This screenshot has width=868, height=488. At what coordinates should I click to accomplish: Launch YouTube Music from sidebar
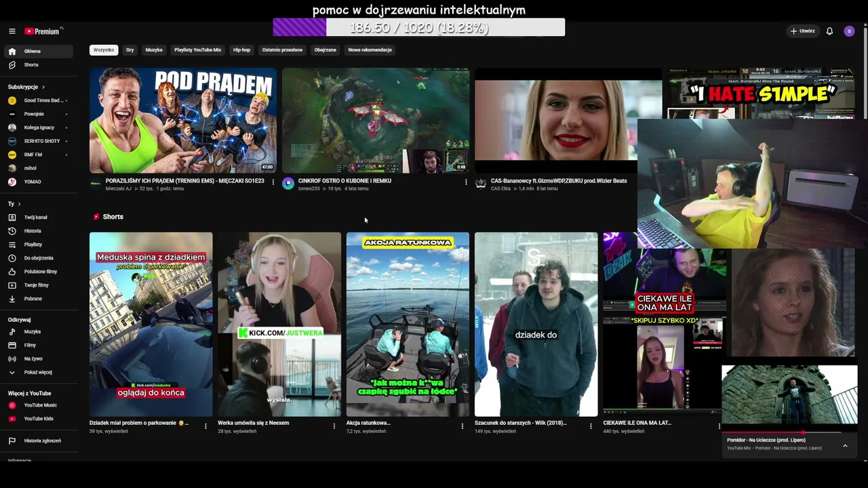(x=39, y=405)
